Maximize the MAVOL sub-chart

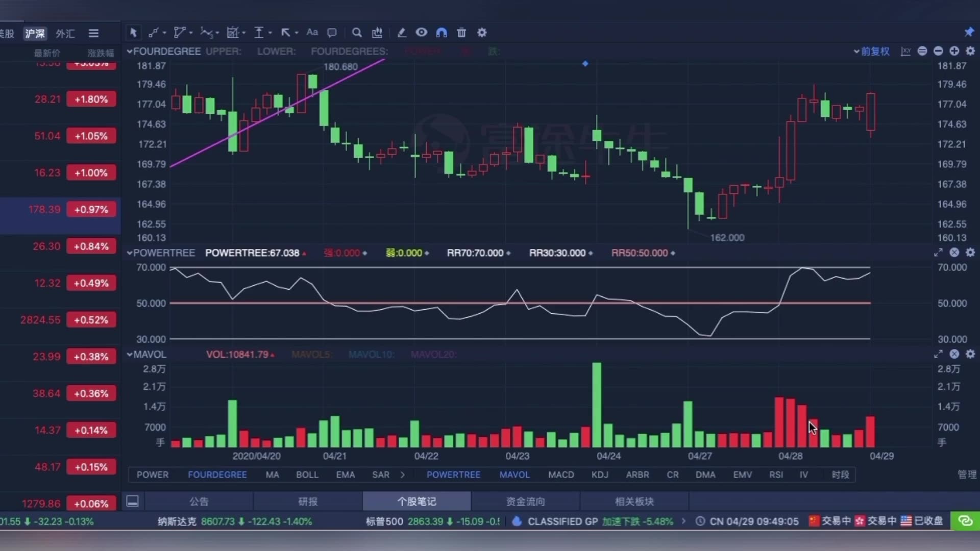pos(938,354)
